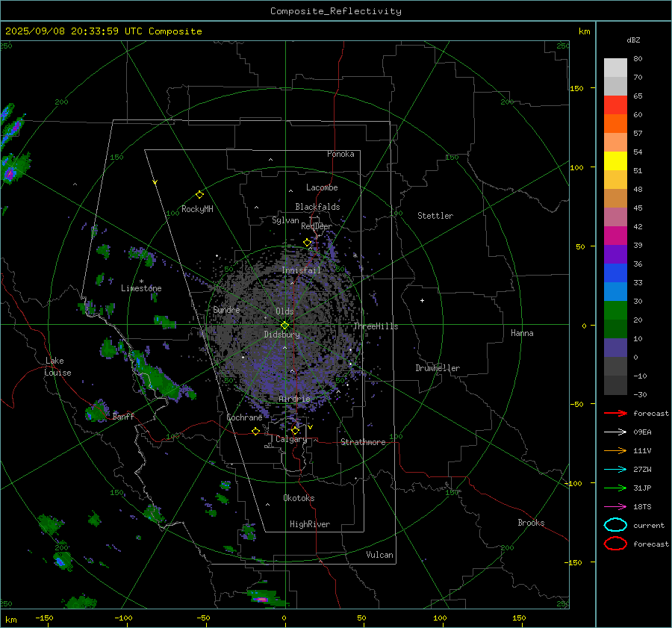The width and height of the screenshot is (672, 628).
Task: Click the green 31JP arrow in the legend
Action: pos(615,488)
